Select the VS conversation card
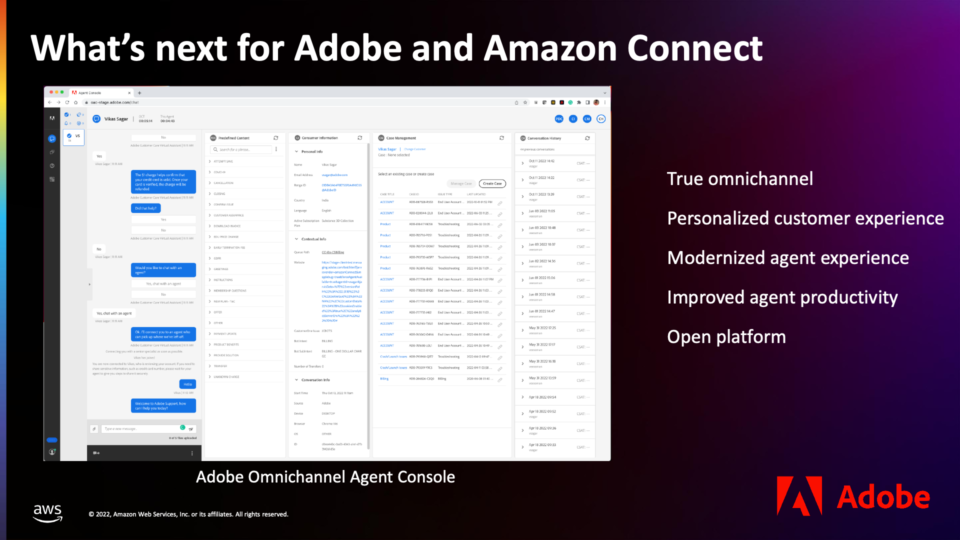The height and width of the screenshot is (540, 960). pos(73,137)
